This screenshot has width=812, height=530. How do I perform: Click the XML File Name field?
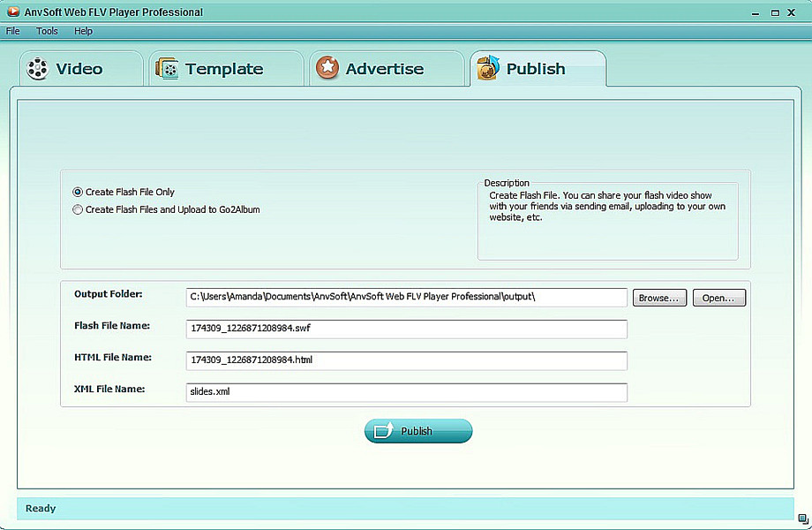pyautogui.click(x=407, y=391)
